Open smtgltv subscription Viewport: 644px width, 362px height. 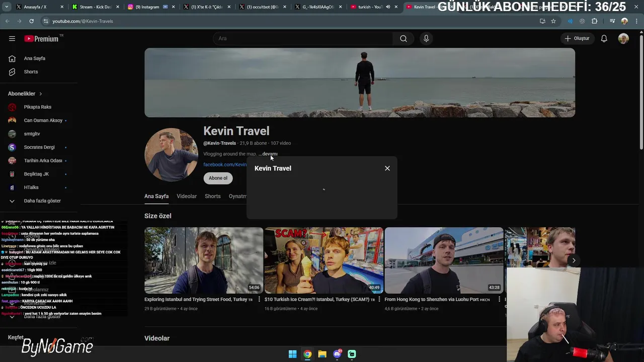[32, 134]
